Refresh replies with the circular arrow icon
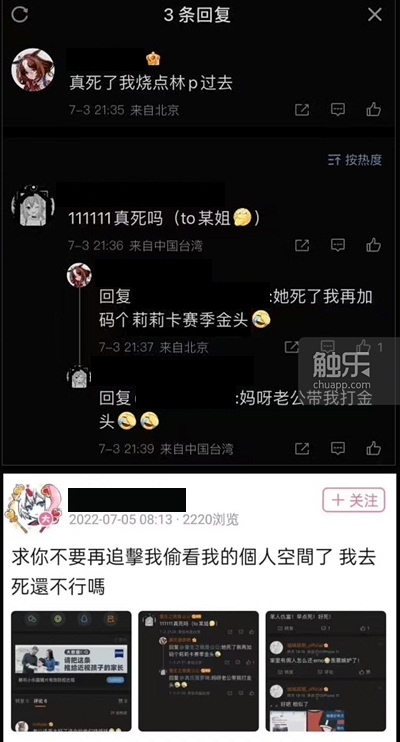Screen dimensions: 400x742 [19, 15]
